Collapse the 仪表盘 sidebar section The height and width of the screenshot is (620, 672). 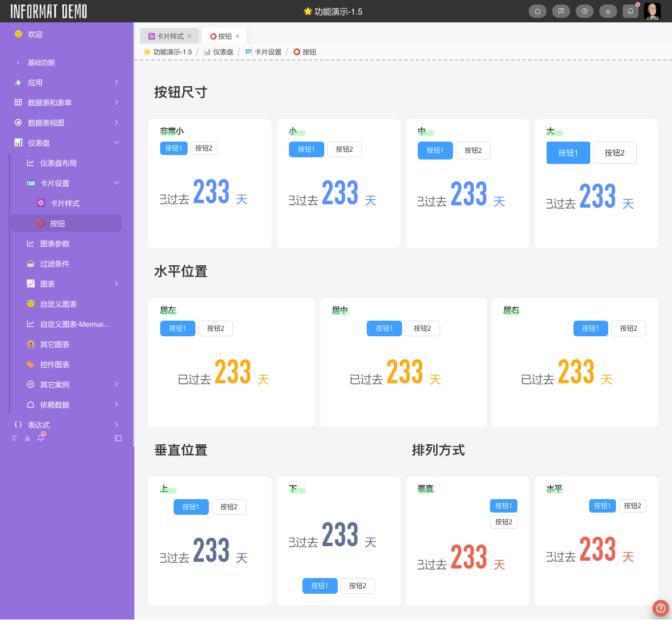(116, 143)
